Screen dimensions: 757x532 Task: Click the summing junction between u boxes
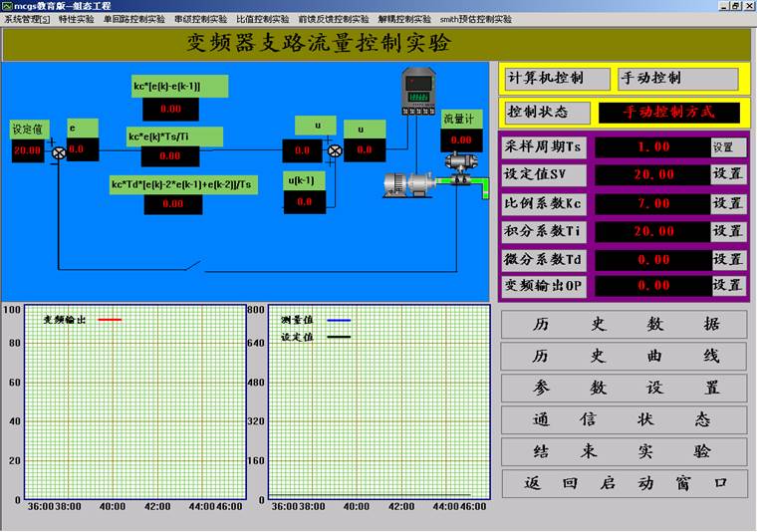(335, 151)
